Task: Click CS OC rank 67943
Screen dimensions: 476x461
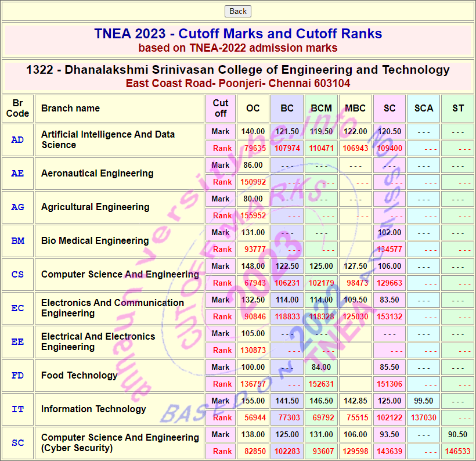Action: tap(255, 283)
